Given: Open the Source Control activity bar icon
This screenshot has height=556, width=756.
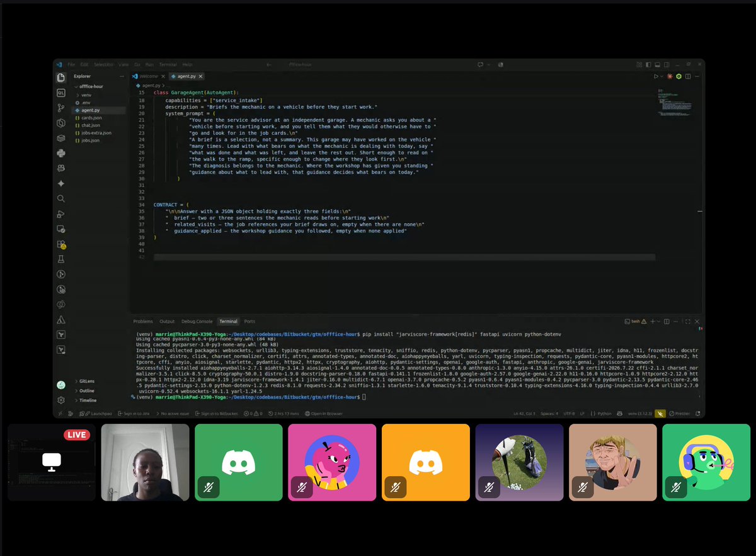Looking at the screenshot, I should (61, 108).
